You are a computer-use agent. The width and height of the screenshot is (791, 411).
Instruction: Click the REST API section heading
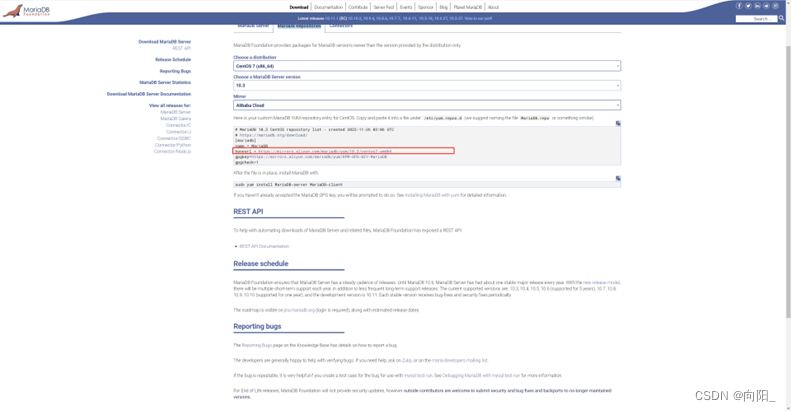pyautogui.click(x=248, y=212)
